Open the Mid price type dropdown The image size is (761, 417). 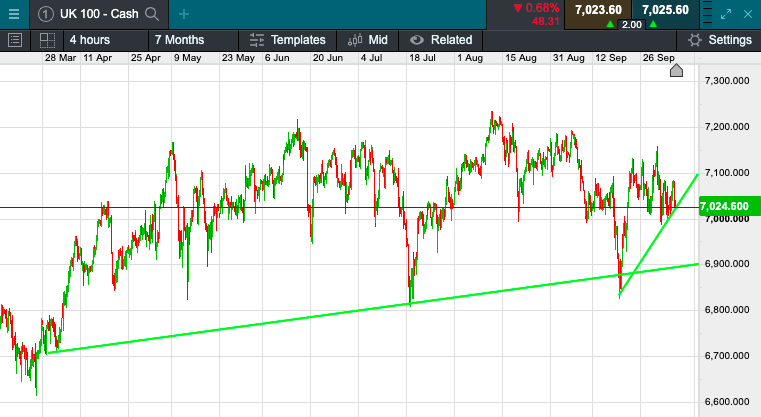click(x=368, y=40)
